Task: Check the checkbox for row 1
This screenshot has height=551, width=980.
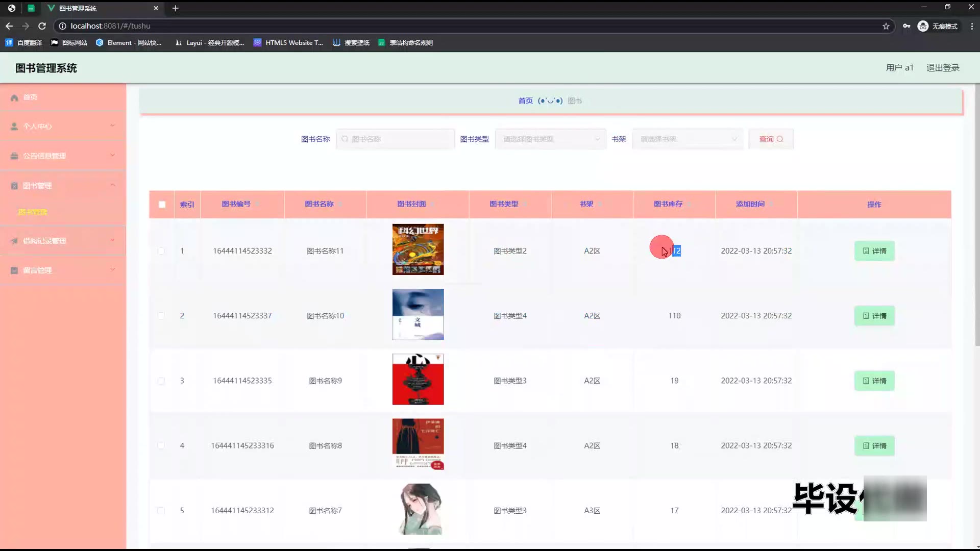Action: tap(161, 251)
